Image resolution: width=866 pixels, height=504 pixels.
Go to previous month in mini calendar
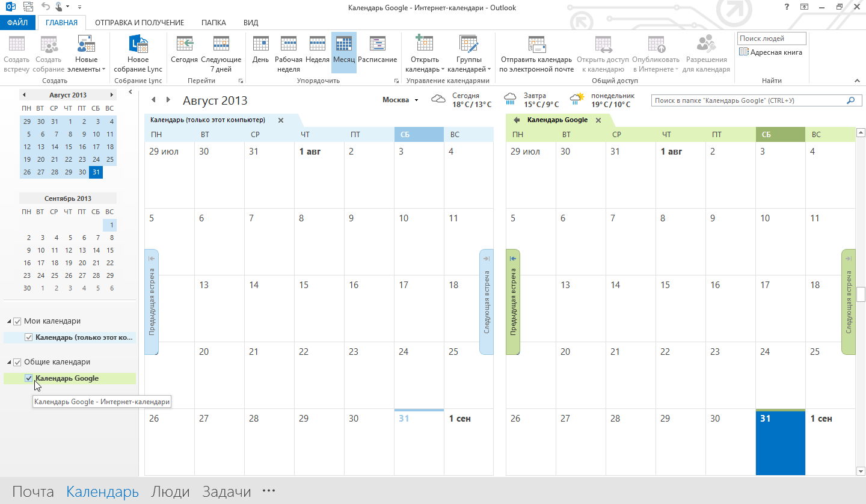pos(24,95)
